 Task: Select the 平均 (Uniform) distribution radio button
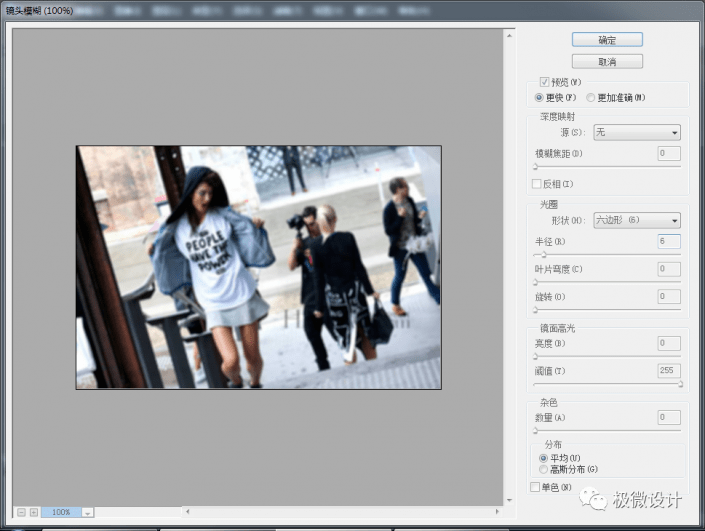tap(543, 457)
